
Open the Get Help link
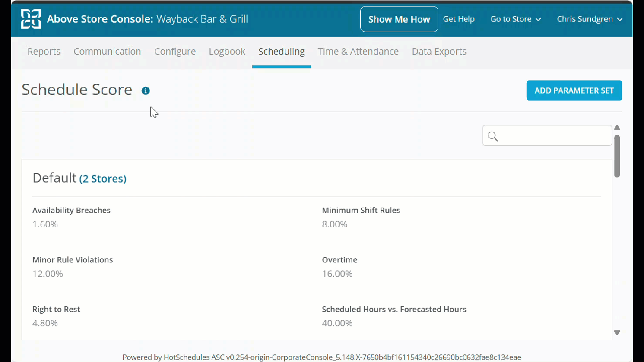458,19
